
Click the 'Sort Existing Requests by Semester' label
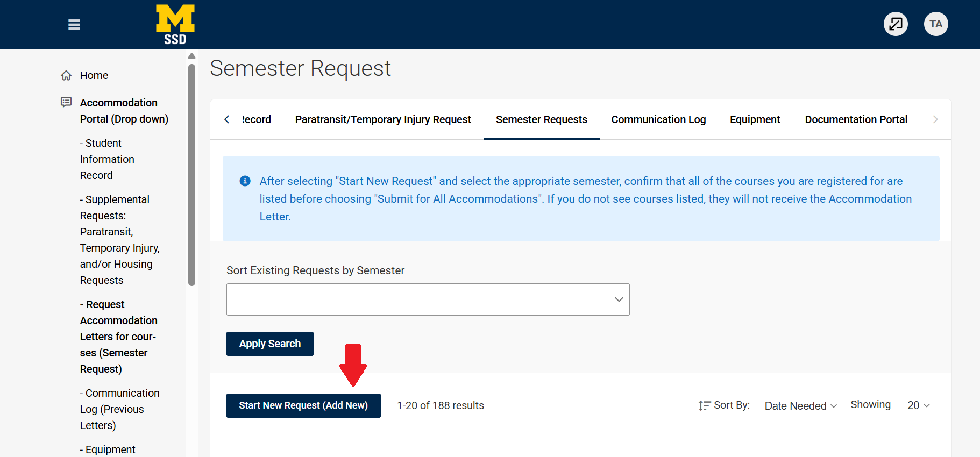315,270
